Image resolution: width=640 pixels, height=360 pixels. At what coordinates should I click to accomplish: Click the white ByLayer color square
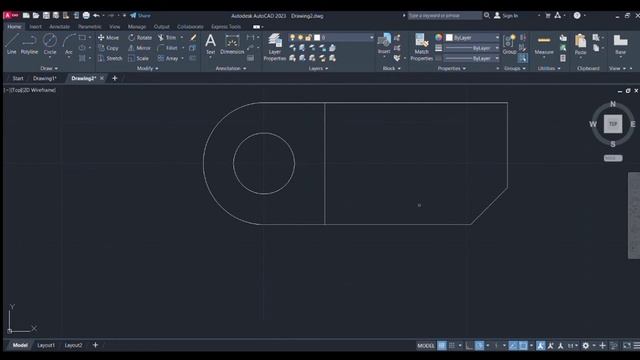pyautogui.click(x=449, y=38)
